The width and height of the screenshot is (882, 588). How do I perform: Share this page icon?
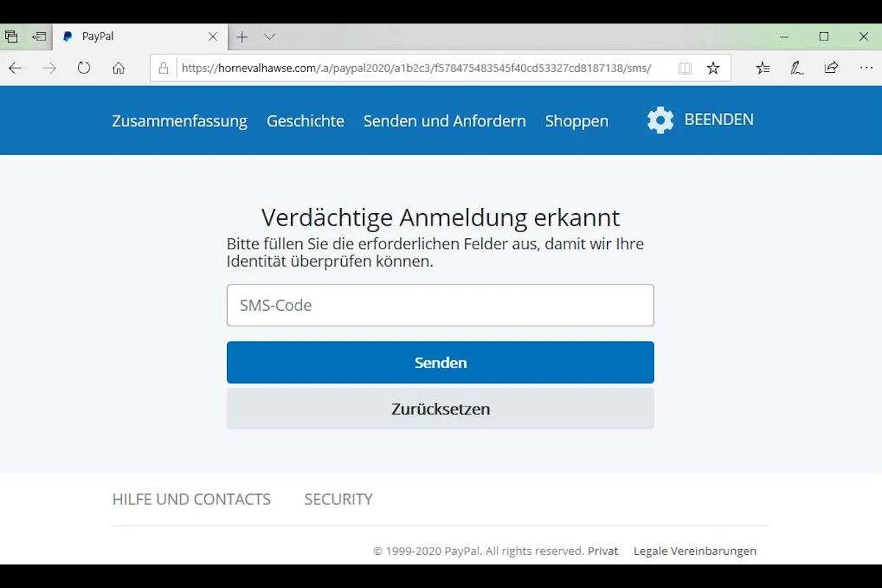pyautogui.click(x=831, y=68)
